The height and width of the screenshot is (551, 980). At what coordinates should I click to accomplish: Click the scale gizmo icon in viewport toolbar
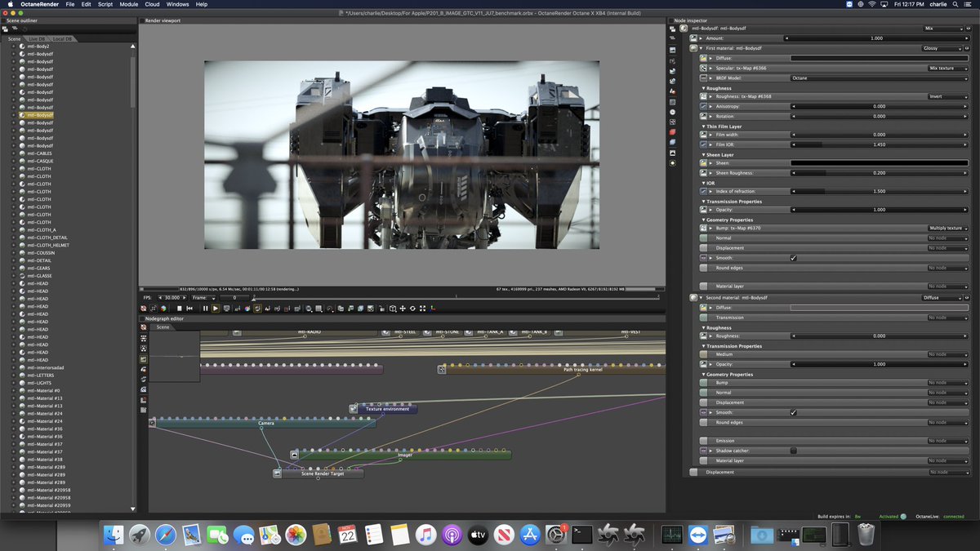point(422,309)
